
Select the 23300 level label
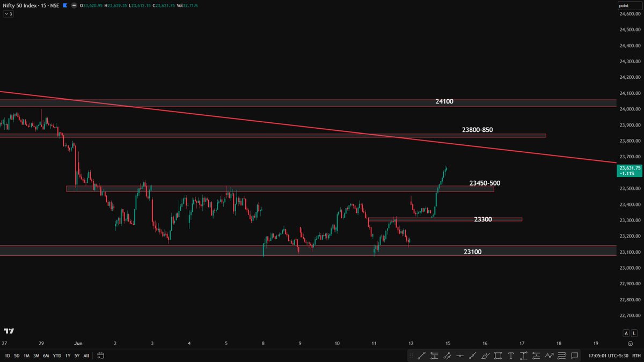483,219
